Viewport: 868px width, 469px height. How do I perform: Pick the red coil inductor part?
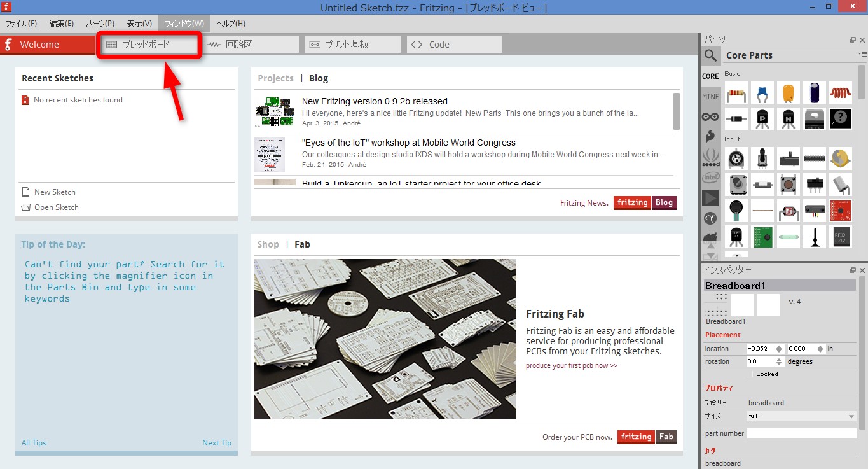coord(841,93)
